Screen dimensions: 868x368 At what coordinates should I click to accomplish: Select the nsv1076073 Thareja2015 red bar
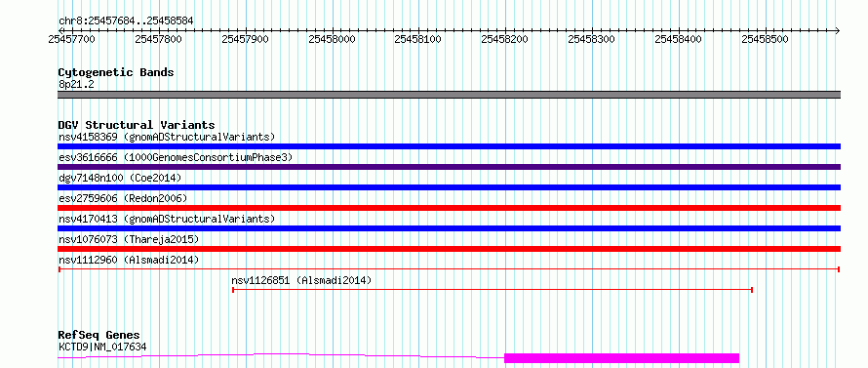pos(449,249)
